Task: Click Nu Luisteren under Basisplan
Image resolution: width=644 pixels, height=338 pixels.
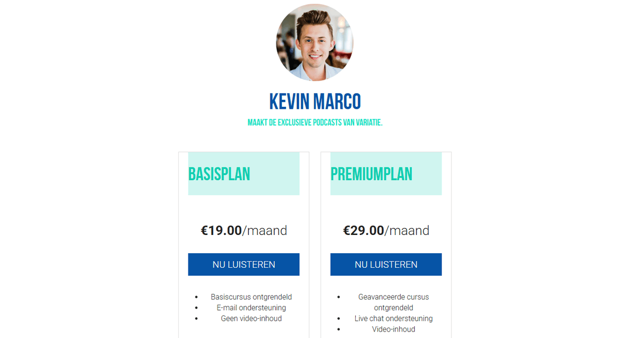Action: click(244, 264)
